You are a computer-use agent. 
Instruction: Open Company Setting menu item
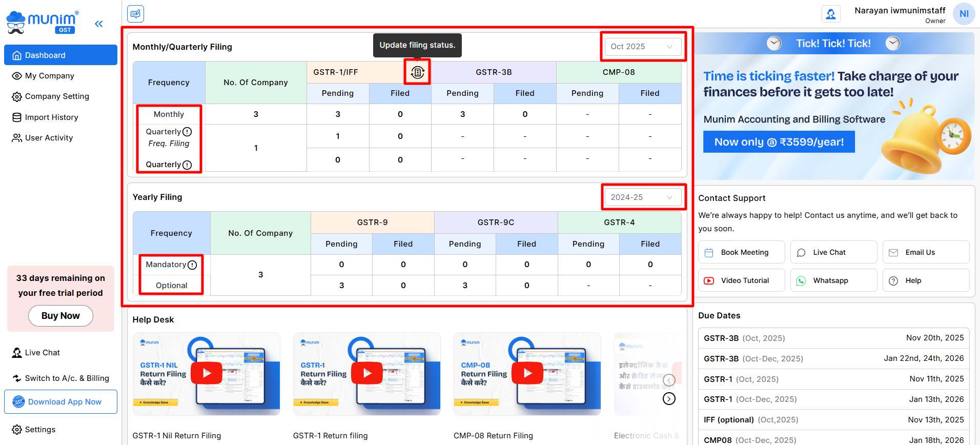pyautogui.click(x=57, y=96)
